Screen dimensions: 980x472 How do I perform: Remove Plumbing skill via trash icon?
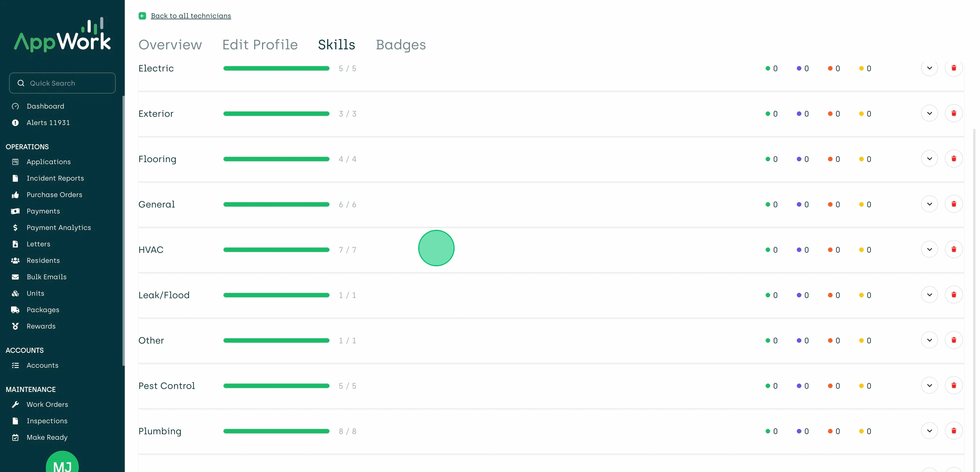tap(953, 431)
